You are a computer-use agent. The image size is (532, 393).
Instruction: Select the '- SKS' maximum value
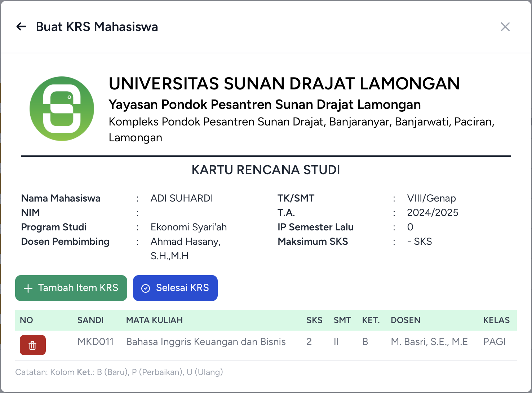pos(420,242)
